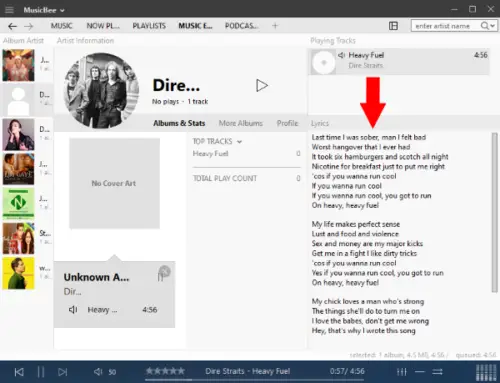
Task: Open the search options dropdown arrow
Action: 493,26
